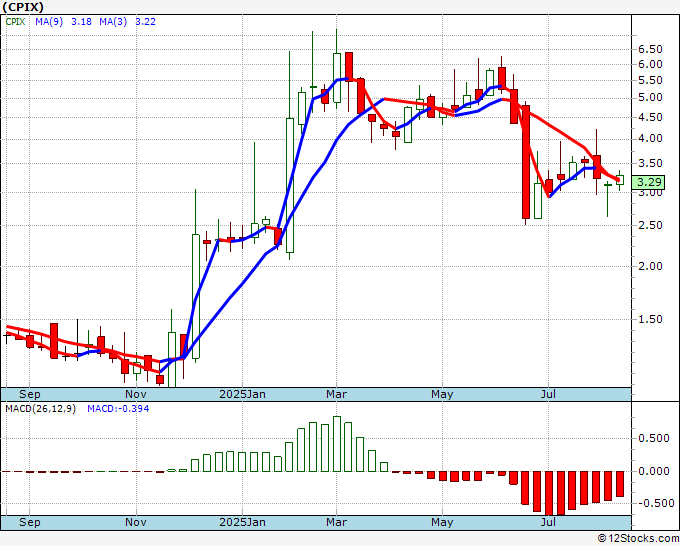Click the tall green candle before the 3.00 label
Screen dimensions: 680x546
click(x=538, y=201)
